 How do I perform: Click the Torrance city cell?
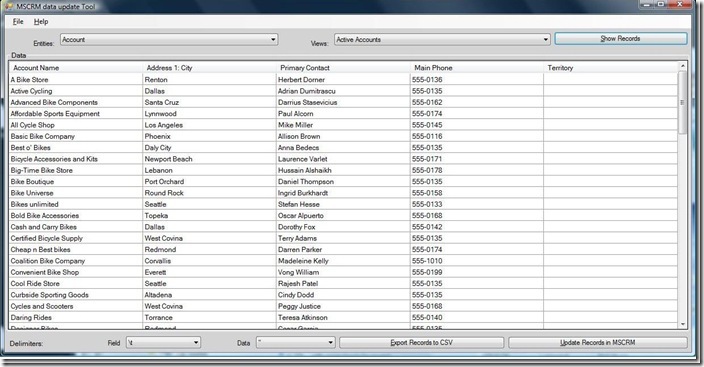[x=209, y=317]
